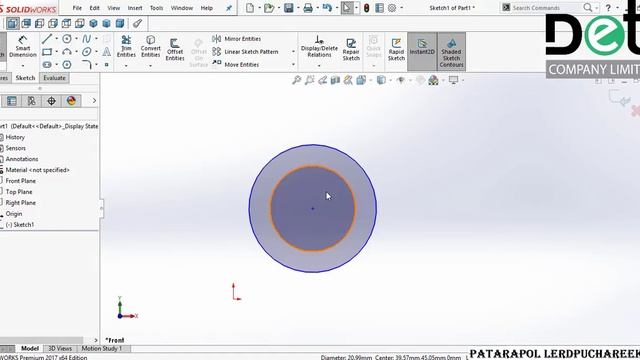Click Mirror Entities
This screenshot has width=640, height=360.
[x=237, y=39]
